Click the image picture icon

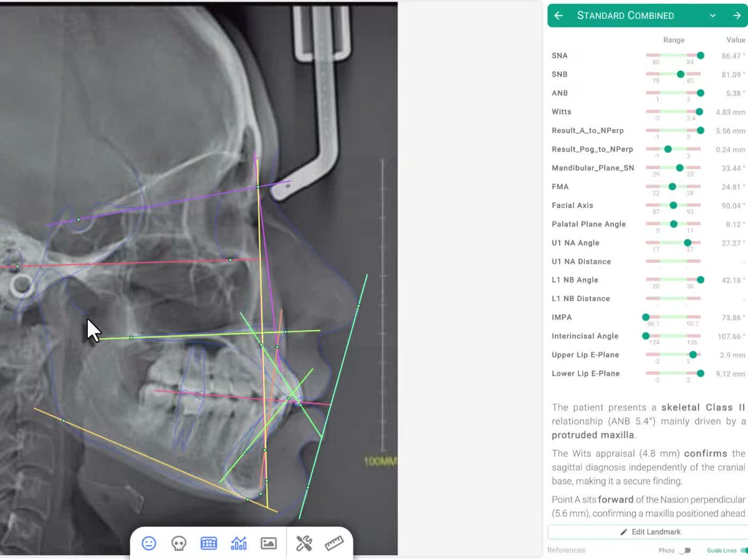pyautogui.click(x=269, y=543)
